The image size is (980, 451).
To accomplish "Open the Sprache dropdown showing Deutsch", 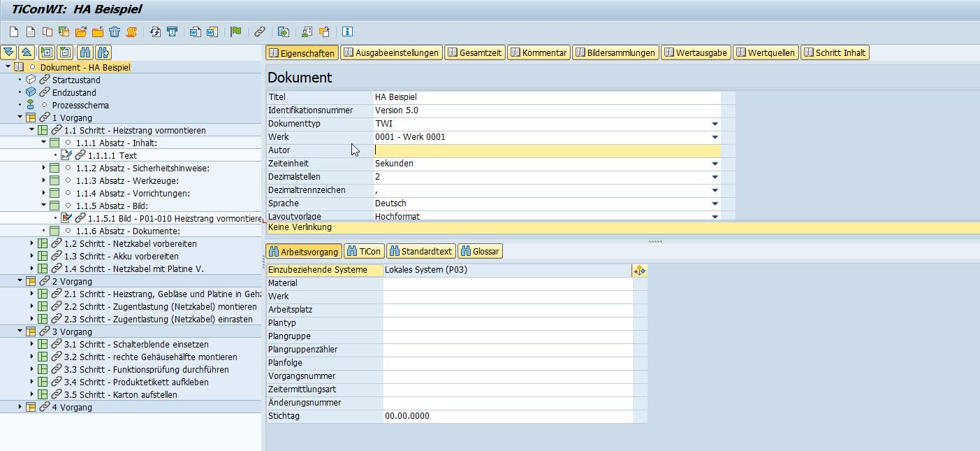I will (x=715, y=203).
